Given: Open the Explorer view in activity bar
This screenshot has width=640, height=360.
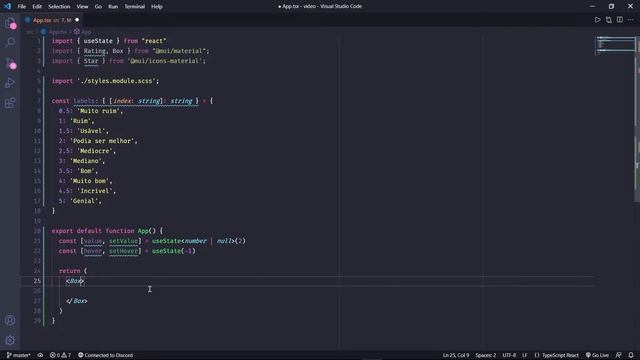Looking at the screenshot, I should pos(10,23).
